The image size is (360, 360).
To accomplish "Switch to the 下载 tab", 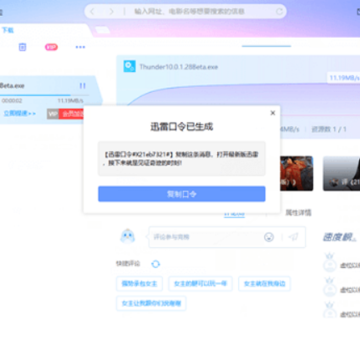I will point(8,30).
